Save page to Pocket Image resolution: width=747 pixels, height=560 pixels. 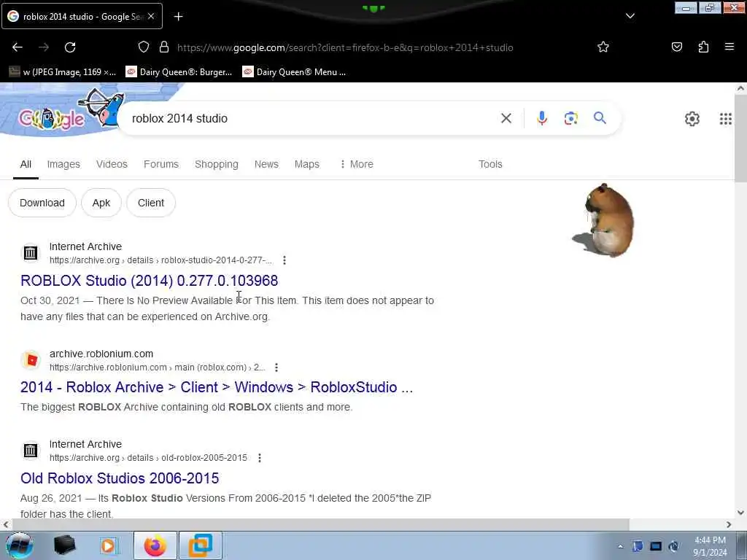(677, 47)
